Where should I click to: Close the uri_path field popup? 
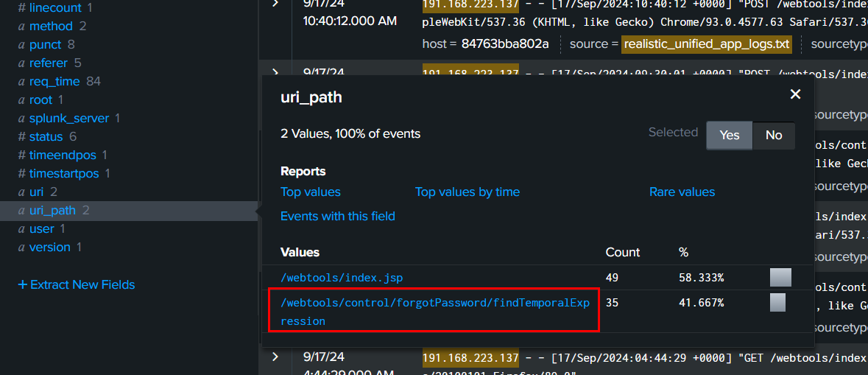(x=795, y=94)
